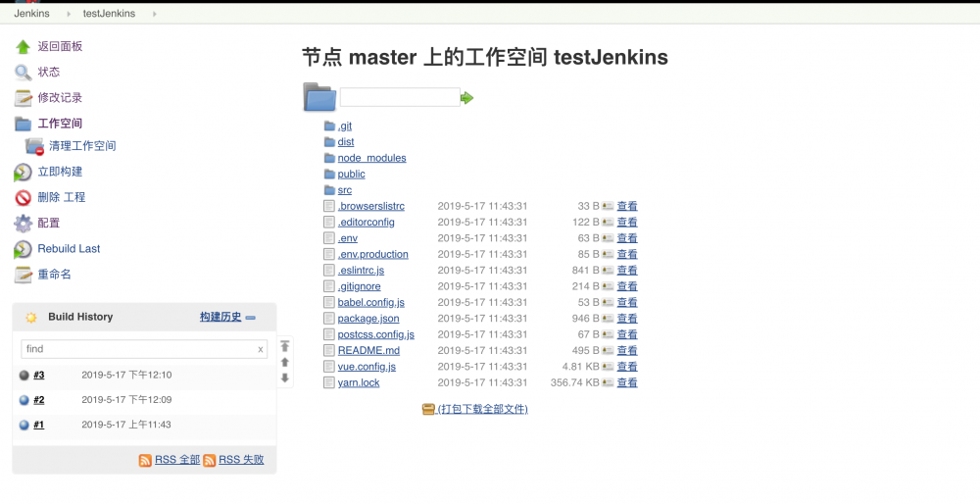Click the folder icon beside 工作空间
The width and height of the screenshot is (980, 504).
pyautogui.click(x=24, y=124)
